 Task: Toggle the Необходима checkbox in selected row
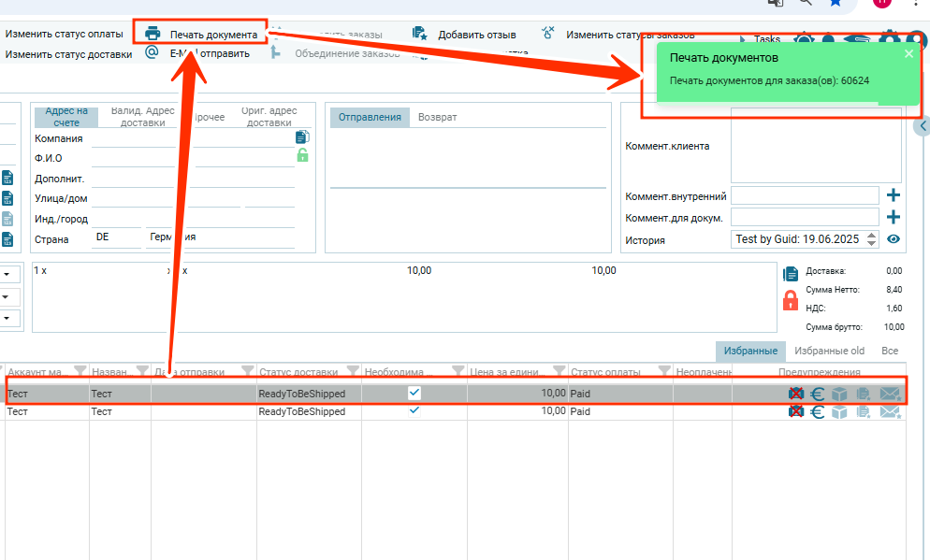(x=414, y=394)
